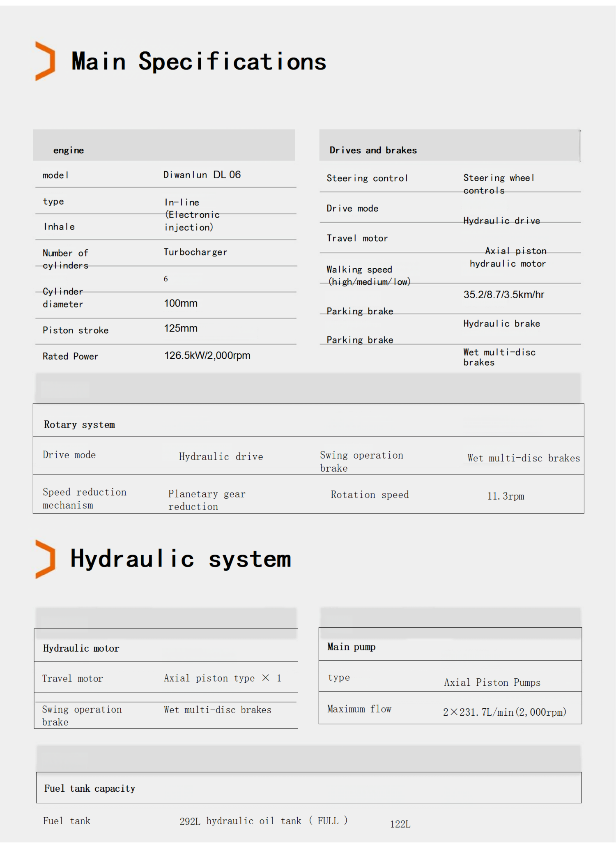The width and height of the screenshot is (616, 848).
Task: Click the Steering wheel controls value
Action: (x=499, y=184)
